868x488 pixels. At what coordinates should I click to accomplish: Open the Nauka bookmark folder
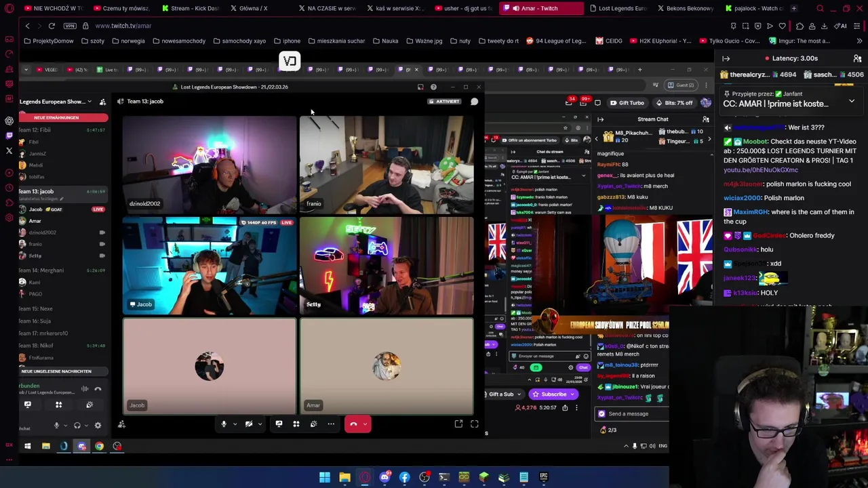point(385,41)
